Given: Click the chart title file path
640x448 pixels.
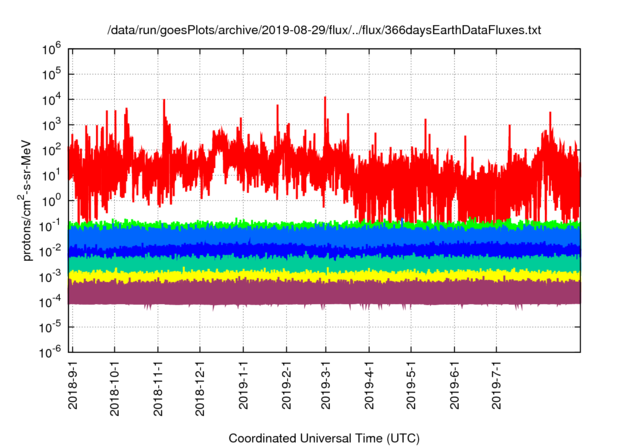Looking at the screenshot, I should coord(324,30).
